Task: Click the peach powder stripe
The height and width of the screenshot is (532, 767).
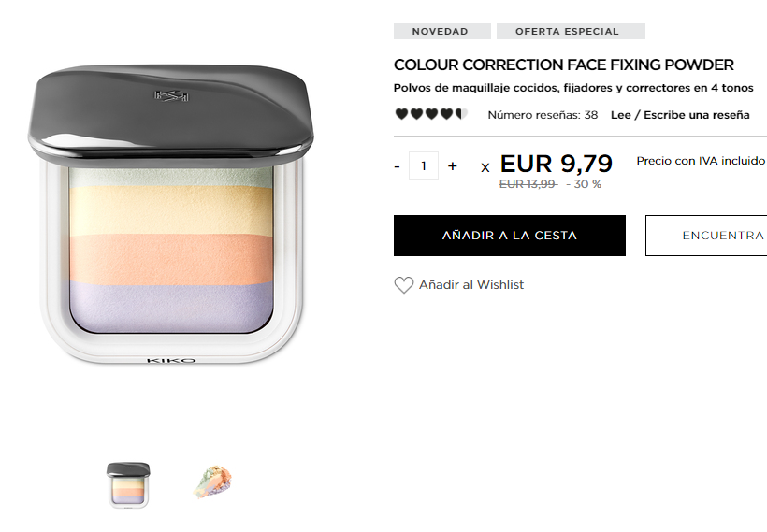Action: click(171, 259)
